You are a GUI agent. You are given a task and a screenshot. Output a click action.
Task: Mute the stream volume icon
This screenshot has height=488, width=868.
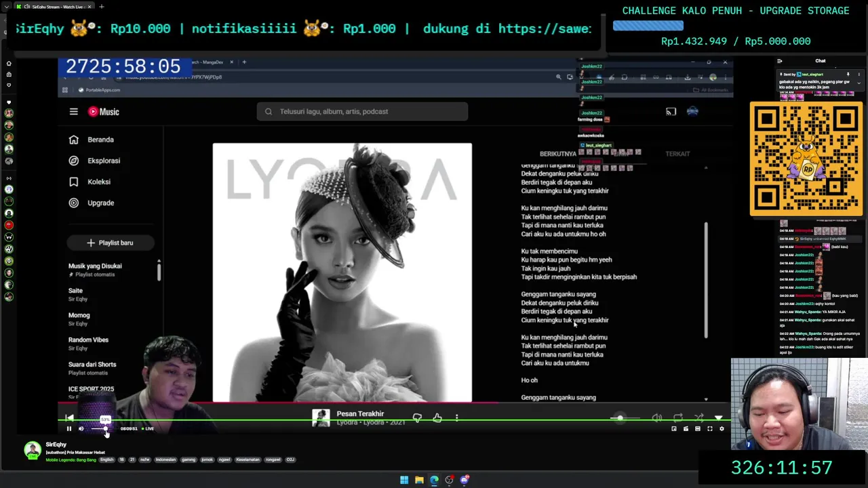click(81, 428)
